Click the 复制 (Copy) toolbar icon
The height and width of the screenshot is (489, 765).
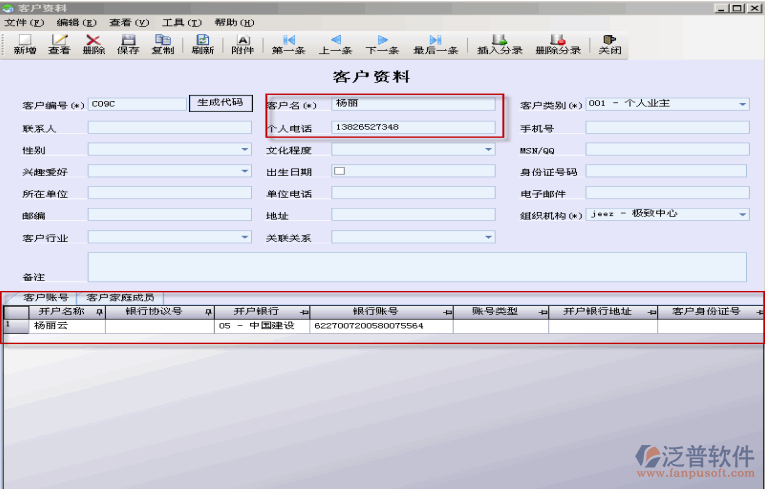pos(162,44)
